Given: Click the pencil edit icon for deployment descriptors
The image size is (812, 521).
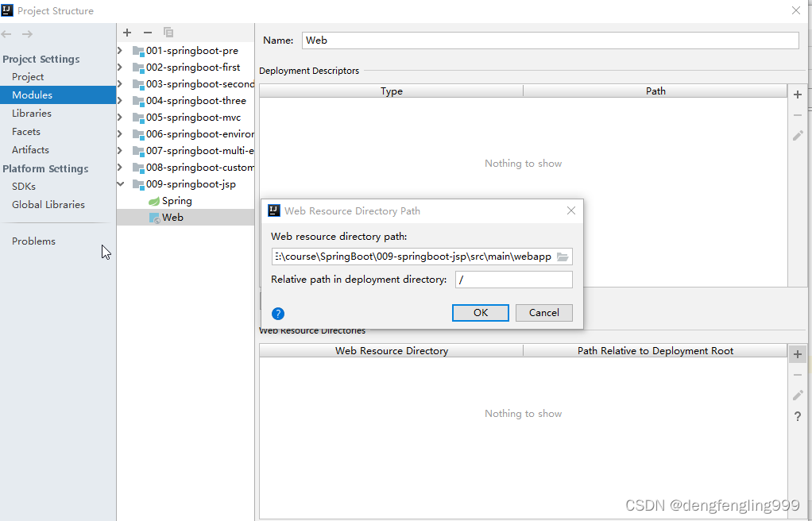Looking at the screenshot, I should tap(797, 135).
